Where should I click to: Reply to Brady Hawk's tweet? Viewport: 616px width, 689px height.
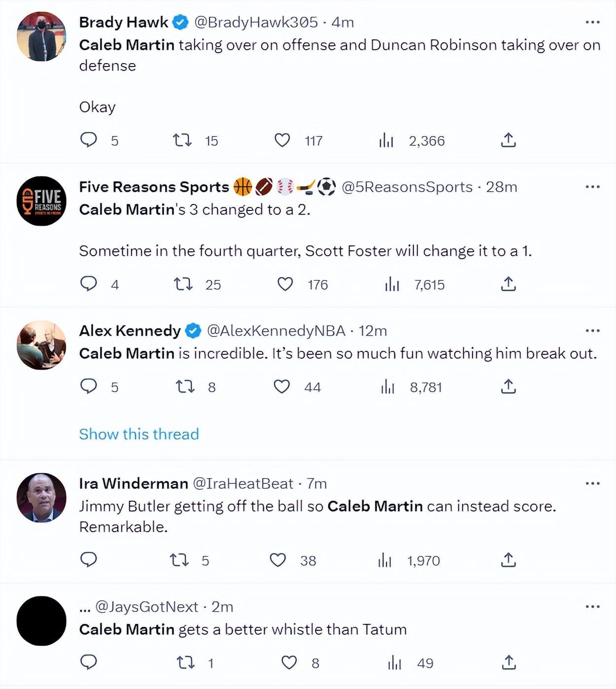89,140
